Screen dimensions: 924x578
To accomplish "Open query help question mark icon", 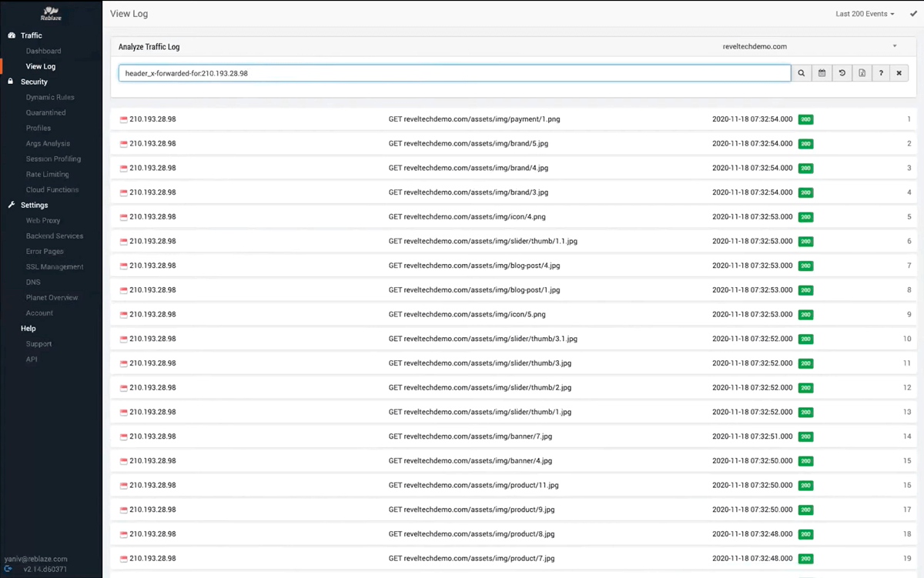I will click(881, 73).
